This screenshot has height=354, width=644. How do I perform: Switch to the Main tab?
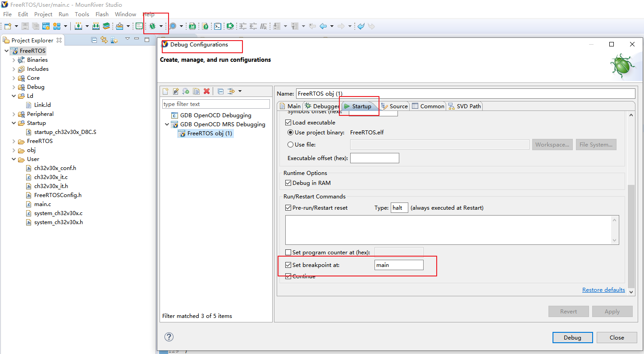tap(290, 106)
